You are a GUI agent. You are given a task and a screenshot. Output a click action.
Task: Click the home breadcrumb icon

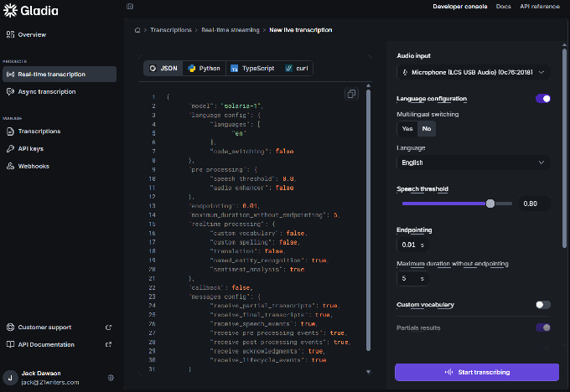(137, 30)
